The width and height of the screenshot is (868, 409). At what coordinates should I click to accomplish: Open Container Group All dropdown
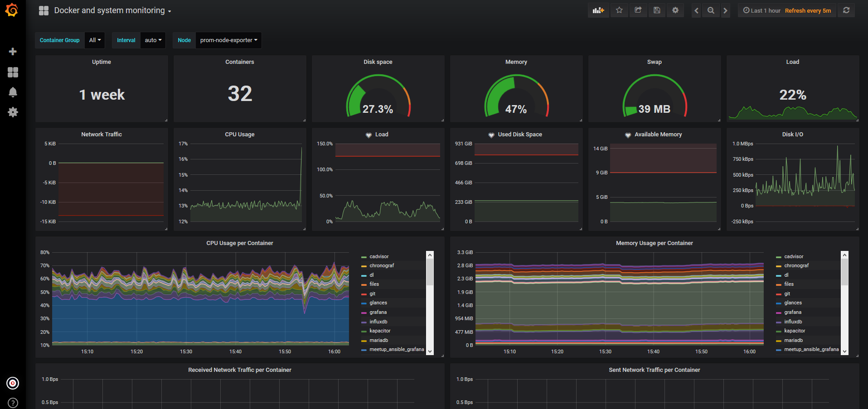95,40
